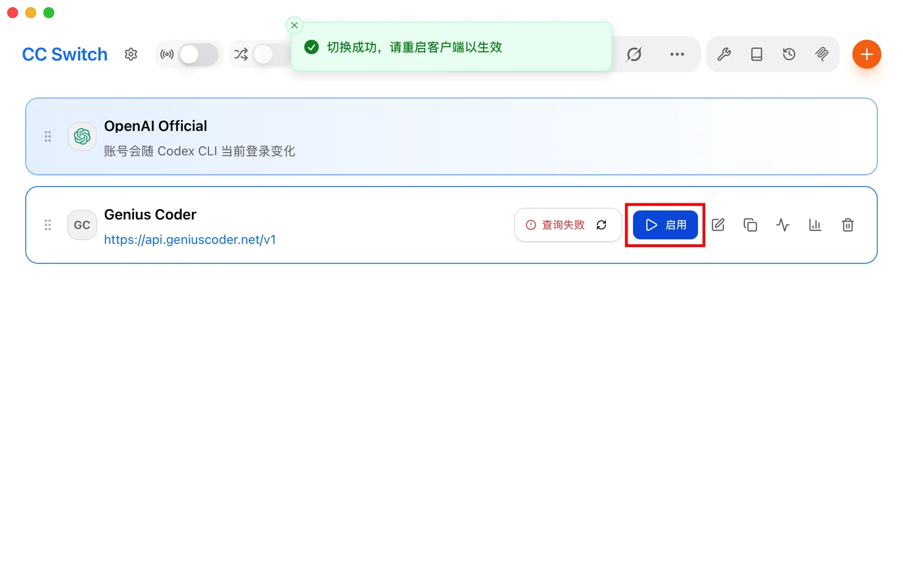The image size is (903, 588).
Task: Open the history clock icon
Action: (789, 54)
